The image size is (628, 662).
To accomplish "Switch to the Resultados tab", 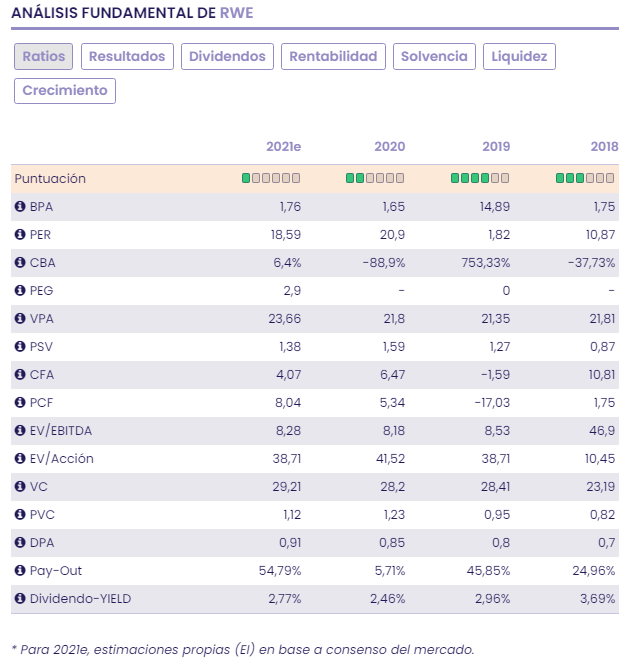I will pos(127,57).
